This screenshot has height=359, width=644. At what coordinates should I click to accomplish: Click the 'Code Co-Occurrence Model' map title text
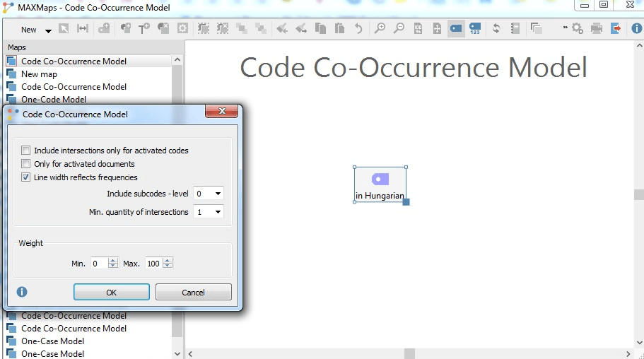[413, 67]
